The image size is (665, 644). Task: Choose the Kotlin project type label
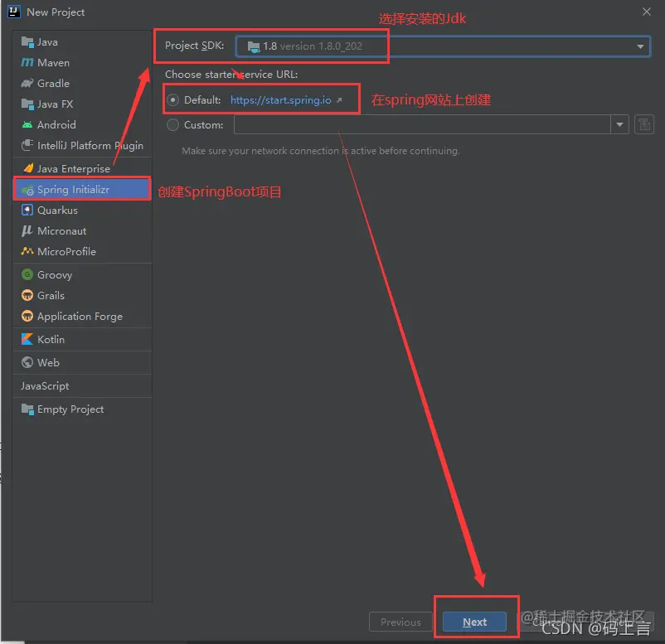[51, 340]
